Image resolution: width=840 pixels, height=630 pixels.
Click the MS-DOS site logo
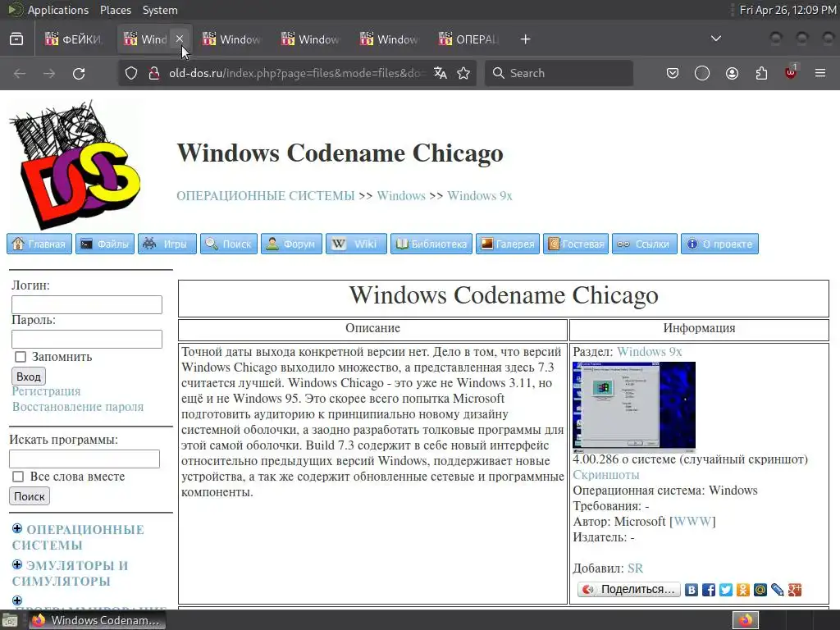point(75,164)
